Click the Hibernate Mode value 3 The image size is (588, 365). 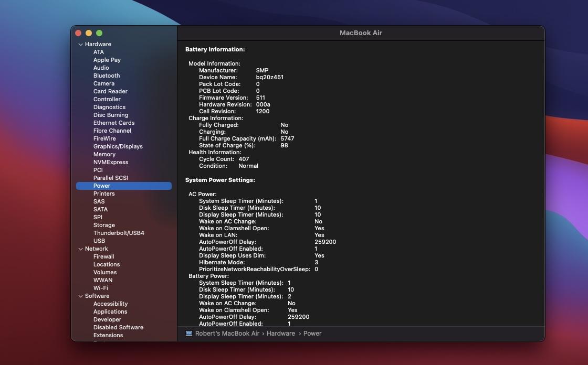pyautogui.click(x=316, y=263)
